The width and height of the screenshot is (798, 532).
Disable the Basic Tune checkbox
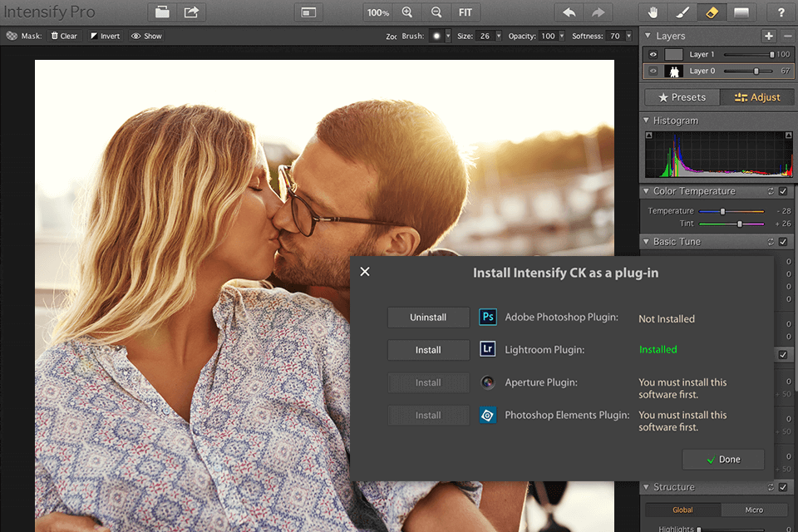(783, 242)
